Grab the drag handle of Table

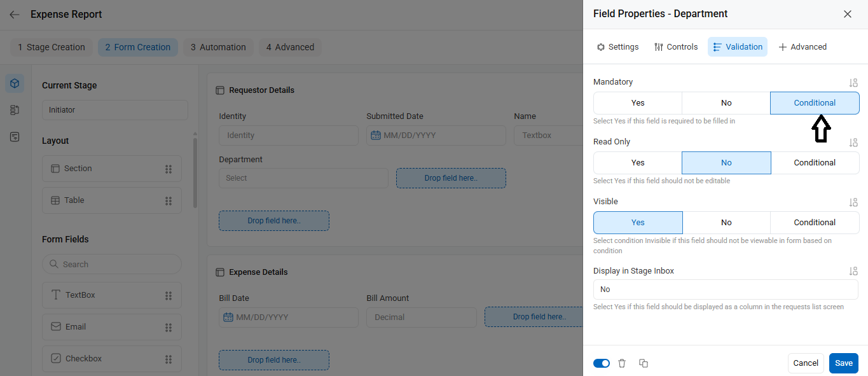pos(169,200)
